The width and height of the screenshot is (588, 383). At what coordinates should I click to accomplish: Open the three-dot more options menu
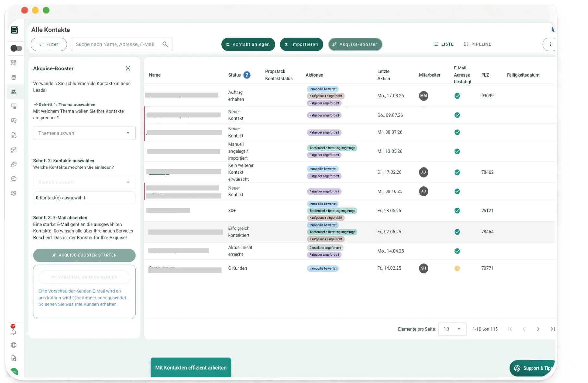(x=550, y=44)
